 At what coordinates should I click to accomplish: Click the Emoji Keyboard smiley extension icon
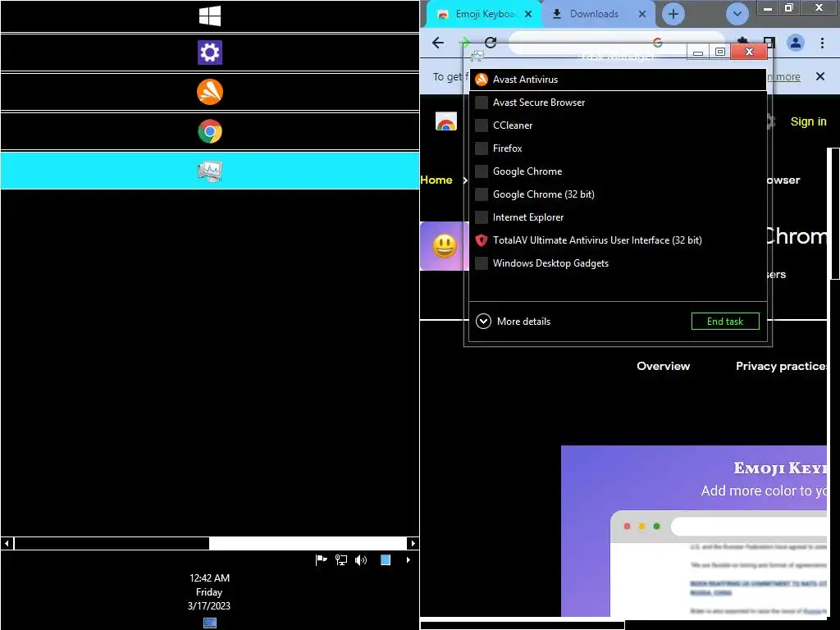click(x=444, y=246)
